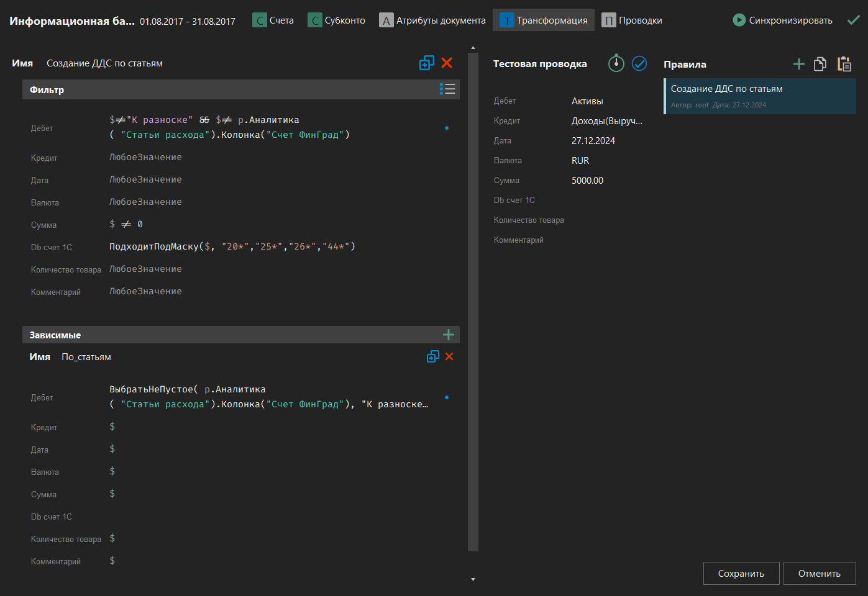The image size is (868, 596).
Task: Click the duplicate rule icon beside Создание ДДС по статьям
Action: [427, 63]
